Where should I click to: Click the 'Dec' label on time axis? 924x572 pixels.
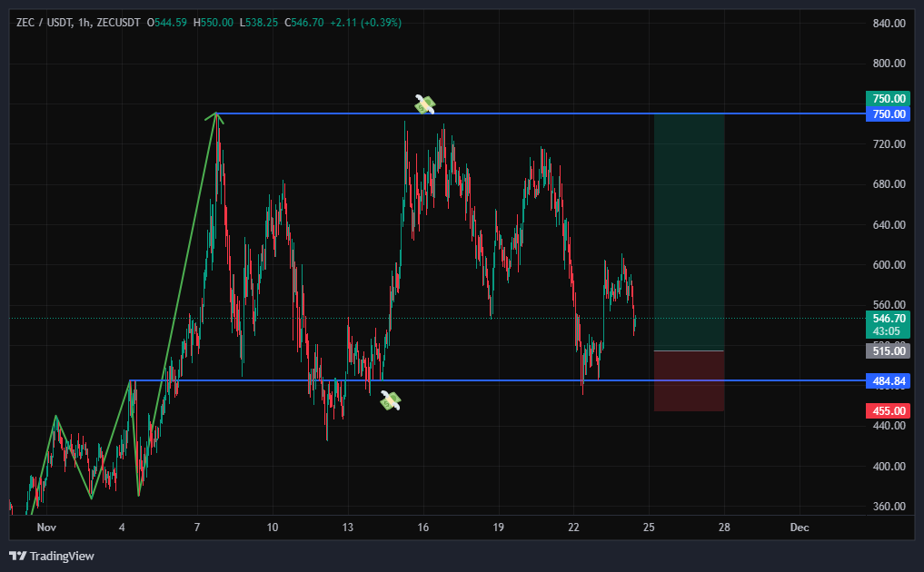(x=800, y=527)
